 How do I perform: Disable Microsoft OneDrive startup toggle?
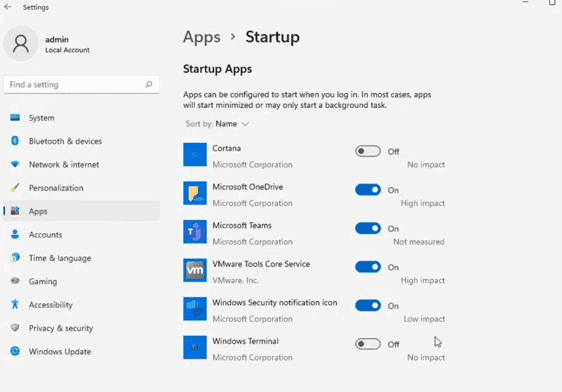point(368,189)
